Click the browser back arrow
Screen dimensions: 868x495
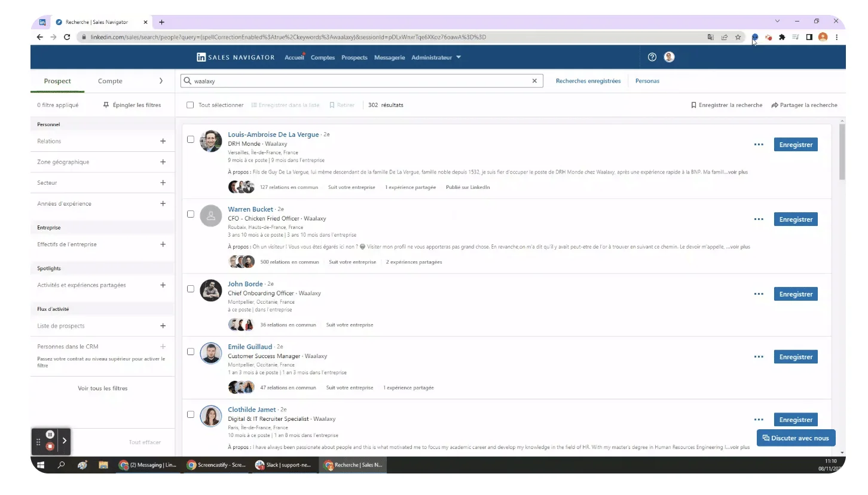pyautogui.click(x=40, y=37)
